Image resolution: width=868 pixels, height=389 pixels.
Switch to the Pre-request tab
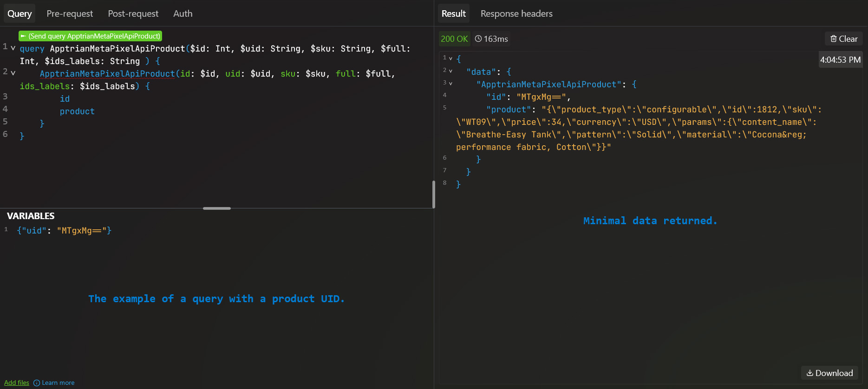(x=70, y=13)
